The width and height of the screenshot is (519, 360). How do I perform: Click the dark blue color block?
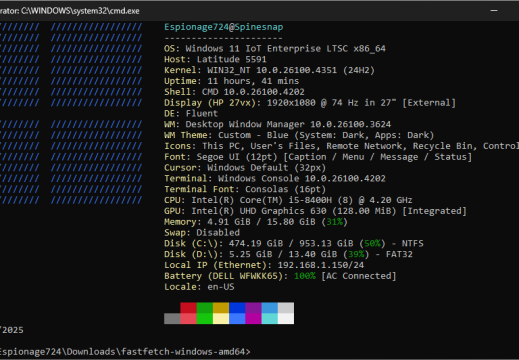pyautogui.click(x=237, y=308)
